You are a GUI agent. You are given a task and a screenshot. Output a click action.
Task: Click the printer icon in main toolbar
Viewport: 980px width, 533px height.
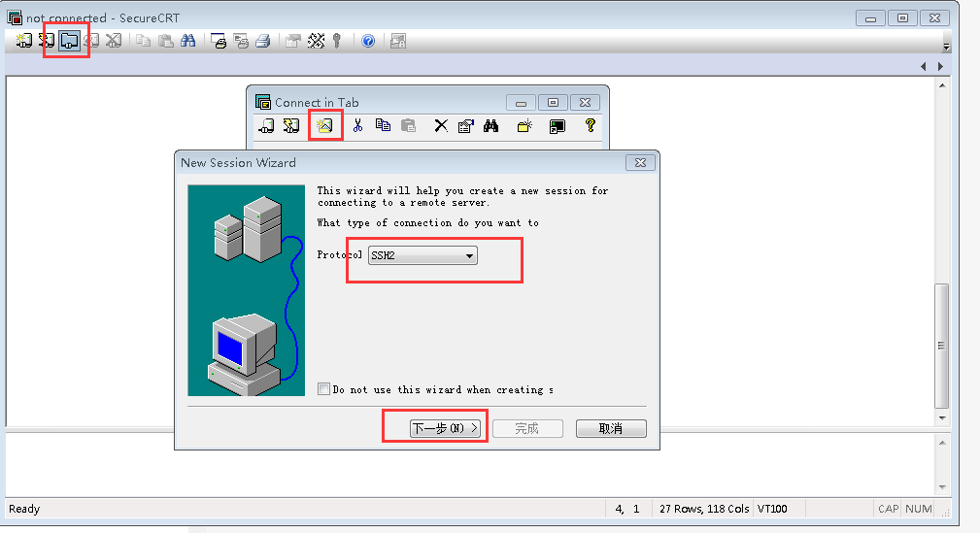pos(263,41)
